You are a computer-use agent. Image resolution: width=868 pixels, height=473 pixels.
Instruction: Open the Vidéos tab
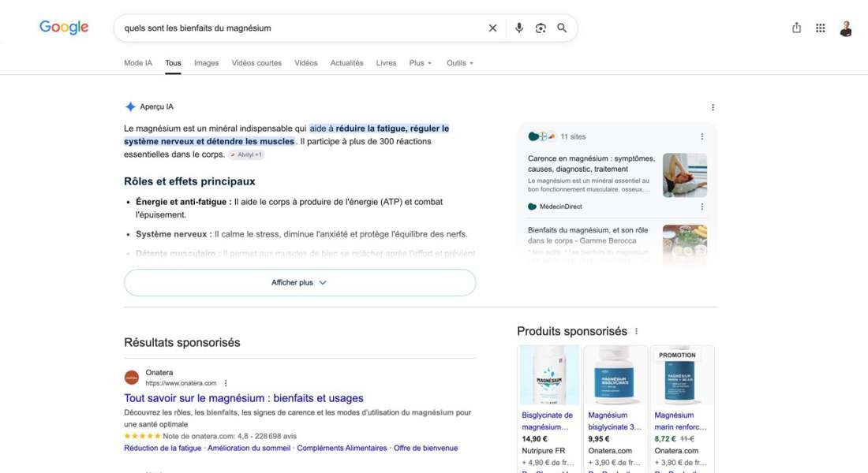click(305, 63)
